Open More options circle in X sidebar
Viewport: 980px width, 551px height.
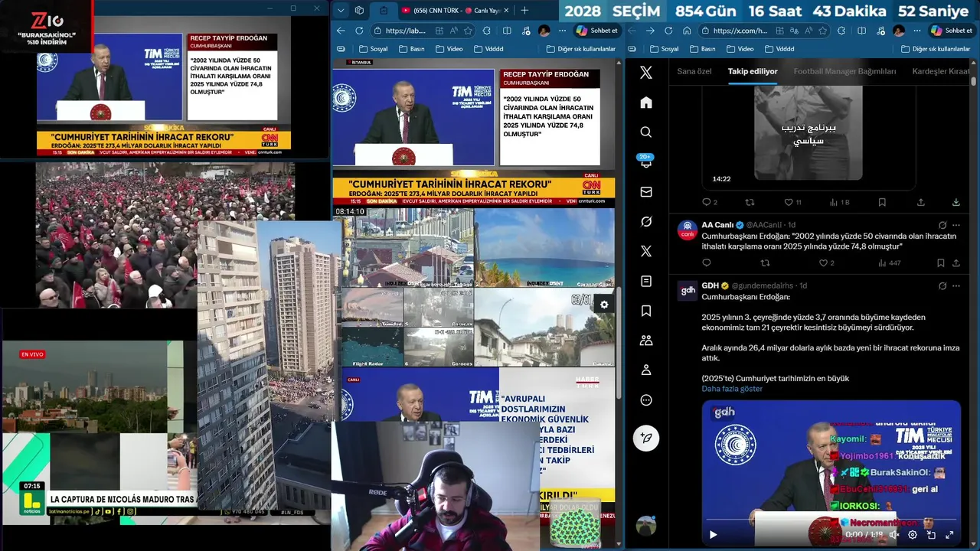[646, 400]
